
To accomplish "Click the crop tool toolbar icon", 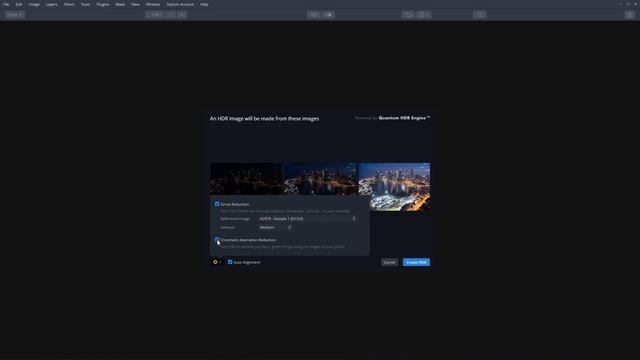I will point(480,15).
